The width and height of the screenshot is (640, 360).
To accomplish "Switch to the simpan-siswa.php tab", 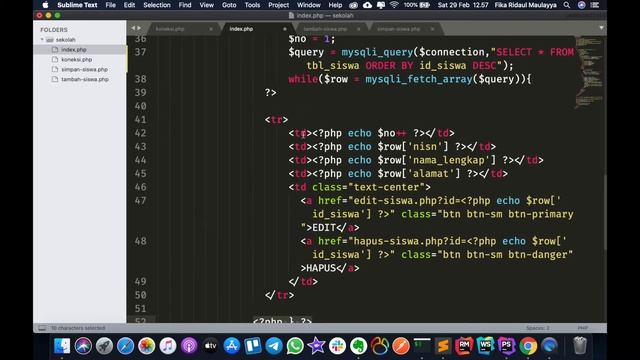I will [398, 29].
